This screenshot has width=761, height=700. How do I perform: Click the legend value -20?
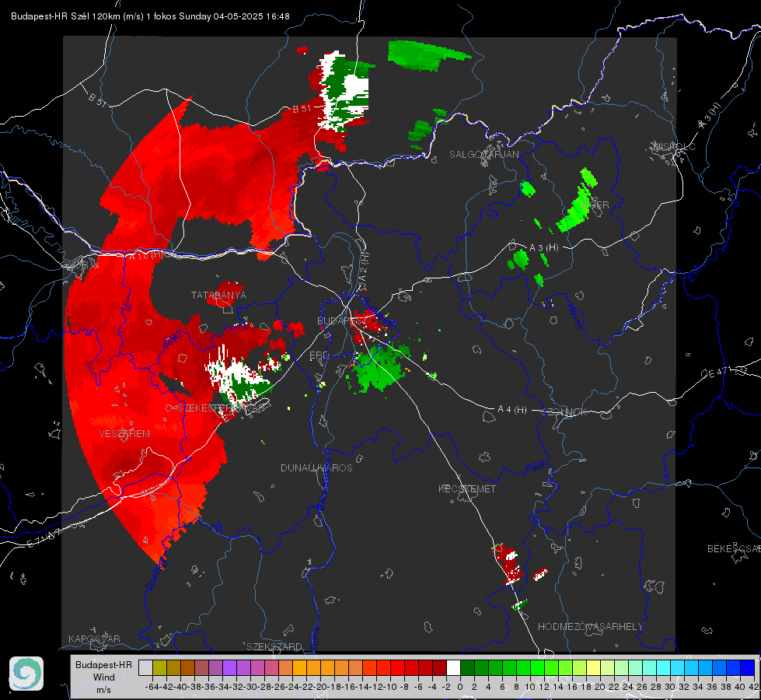coord(321,687)
